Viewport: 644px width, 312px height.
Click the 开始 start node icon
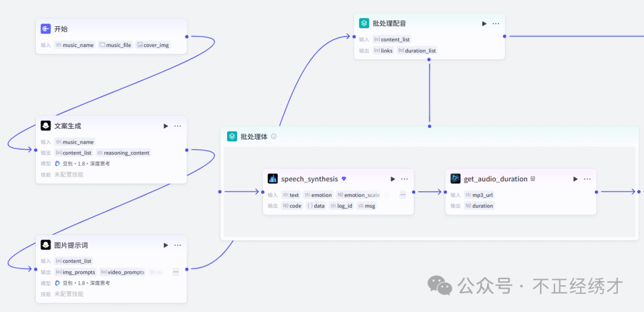pyautogui.click(x=46, y=29)
